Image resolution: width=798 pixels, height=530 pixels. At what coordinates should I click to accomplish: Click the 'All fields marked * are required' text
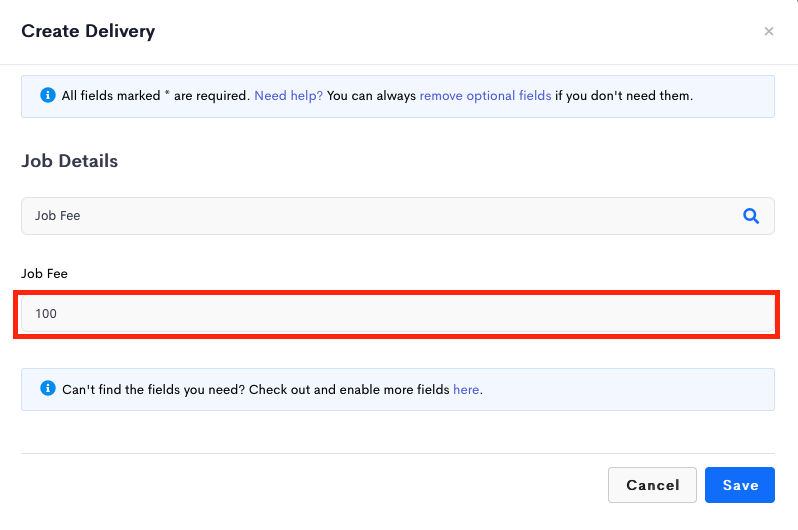tap(156, 96)
